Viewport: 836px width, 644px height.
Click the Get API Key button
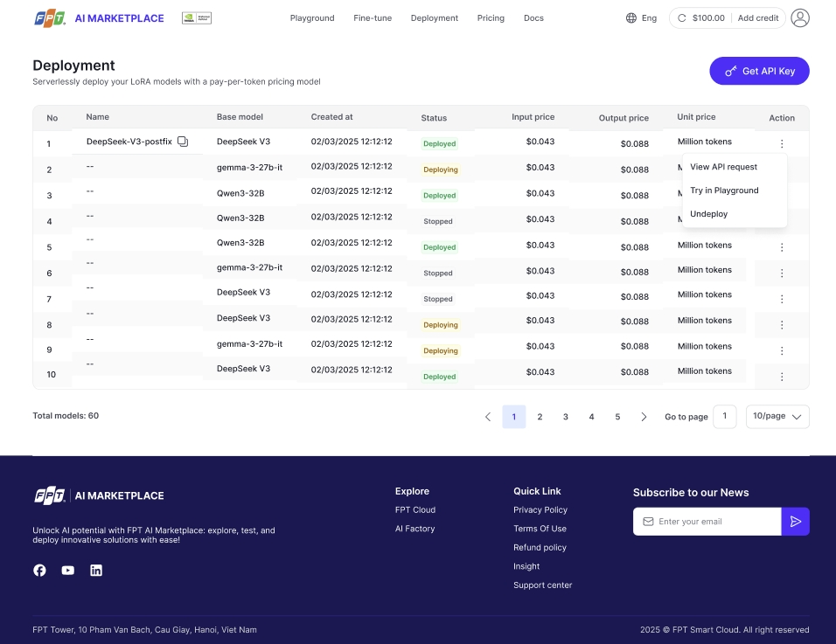[x=759, y=71]
